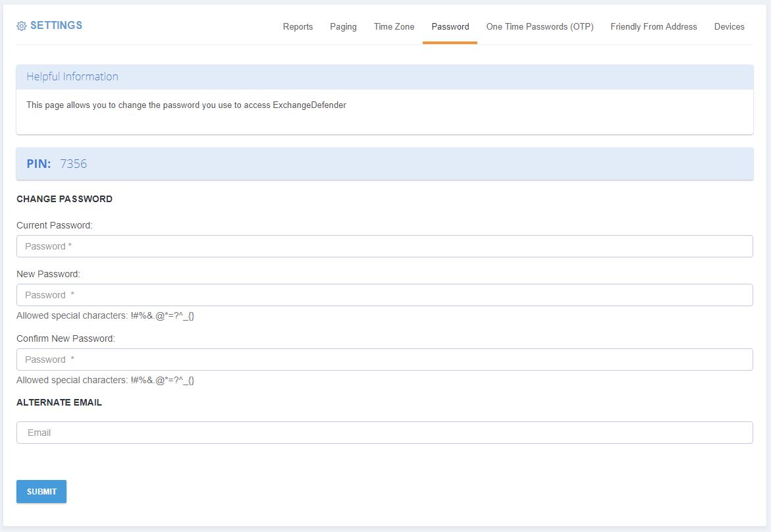Click the Current Password label
The image size is (771, 532).
point(54,226)
